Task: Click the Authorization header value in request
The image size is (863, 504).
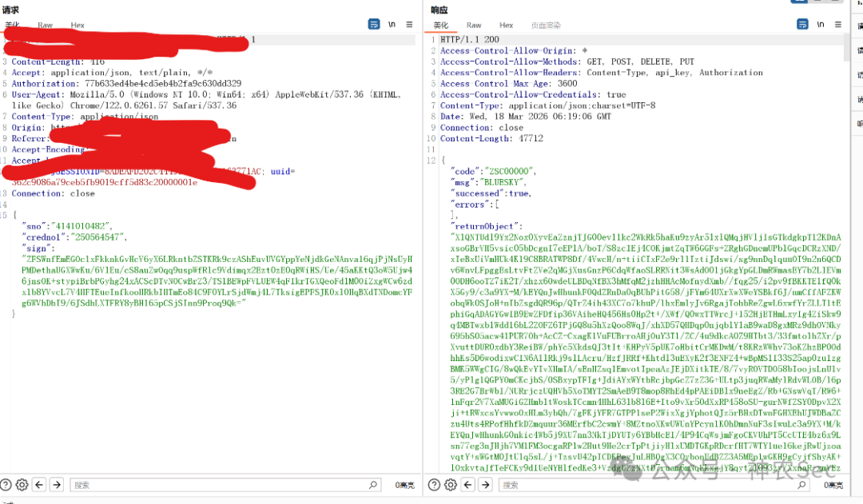Action: pyautogui.click(x=163, y=84)
